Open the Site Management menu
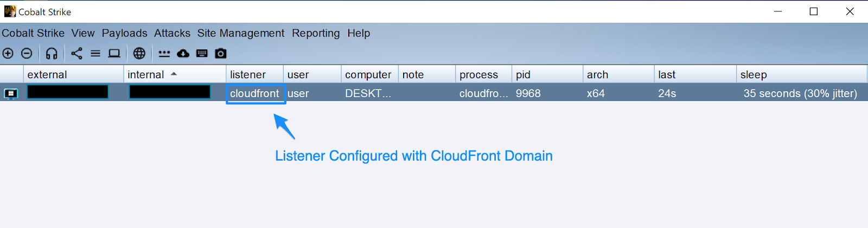This screenshot has width=868, height=228. pyautogui.click(x=240, y=33)
